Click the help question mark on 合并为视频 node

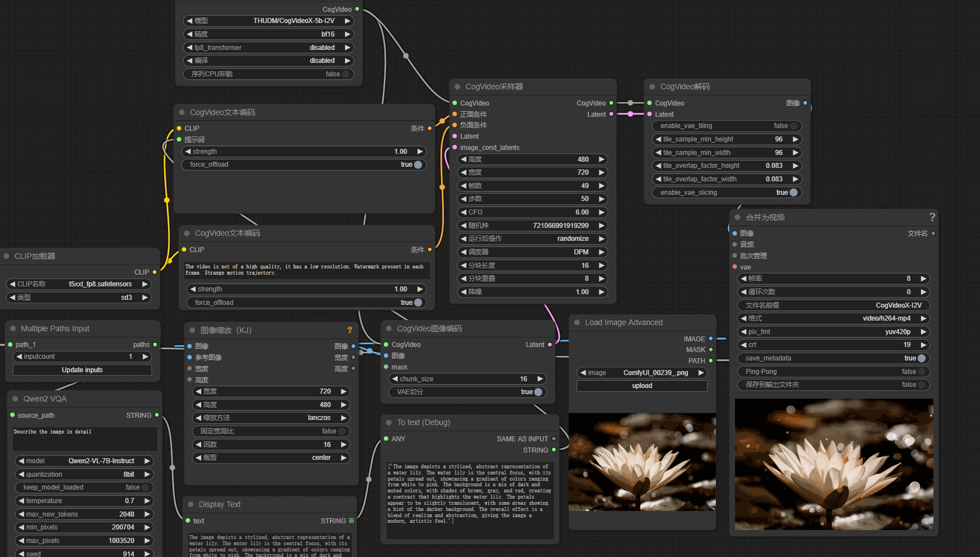pyautogui.click(x=932, y=217)
